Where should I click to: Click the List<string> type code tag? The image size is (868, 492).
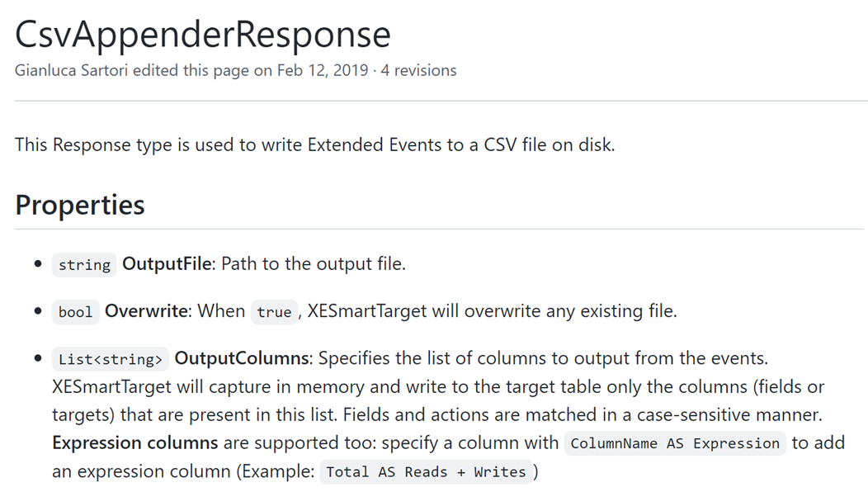pyautogui.click(x=110, y=359)
